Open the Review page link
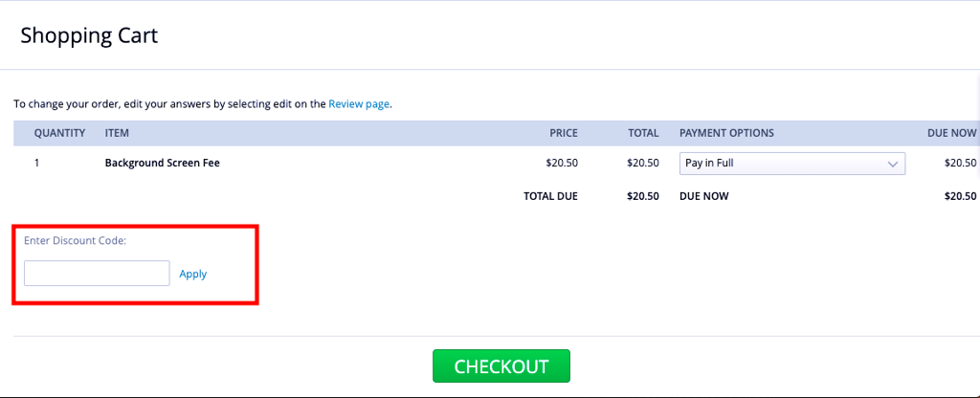This screenshot has width=980, height=398. (x=359, y=104)
